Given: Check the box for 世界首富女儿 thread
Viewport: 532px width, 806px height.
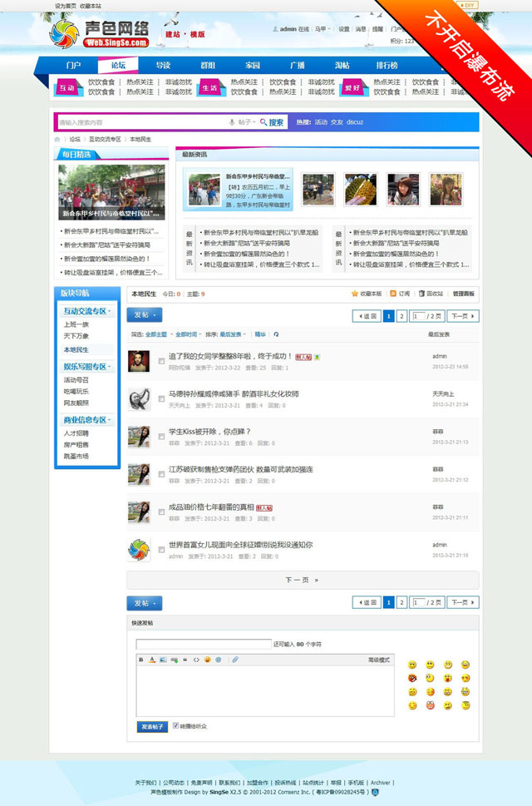Looking at the screenshot, I should click(x=161, y=550).
